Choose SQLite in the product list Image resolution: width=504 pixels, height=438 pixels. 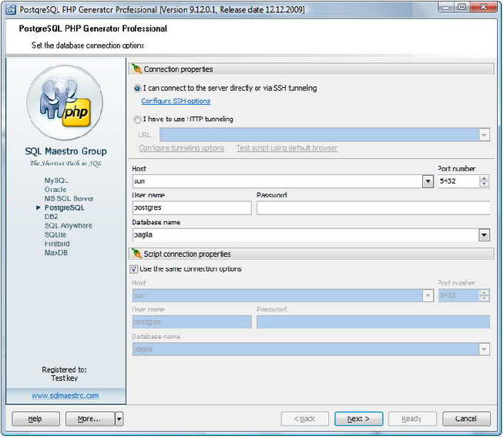55,234
